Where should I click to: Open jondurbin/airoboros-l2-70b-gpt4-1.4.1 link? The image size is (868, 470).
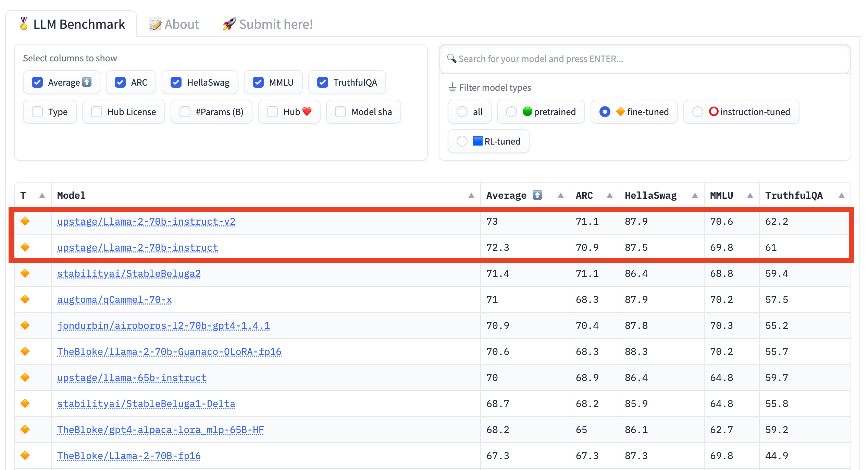pos(163,326)
